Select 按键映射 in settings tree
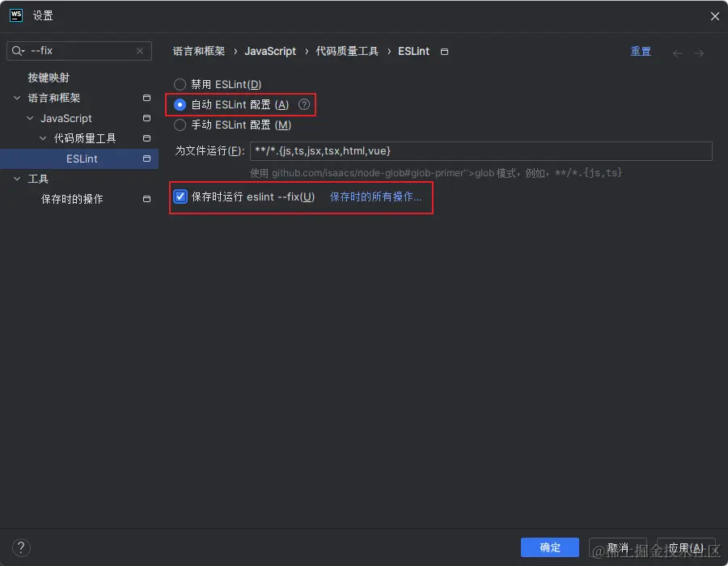Viewport: 728px width, 566px height. coord(49,78)
